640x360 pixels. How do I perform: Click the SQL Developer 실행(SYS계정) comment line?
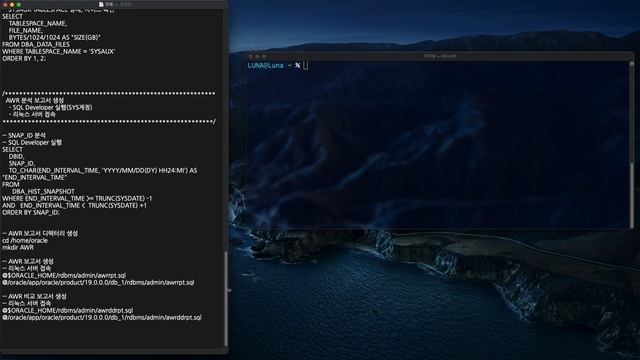click(50, 107)
